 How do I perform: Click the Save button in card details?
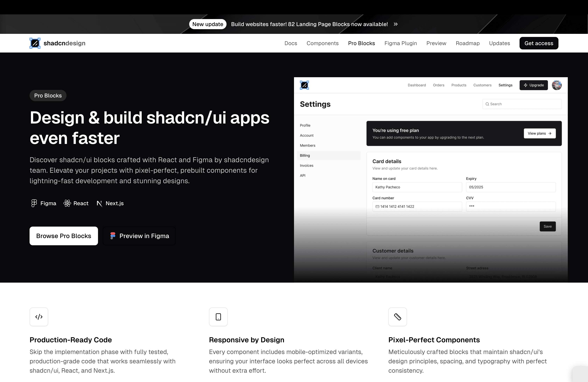(x=548, y=226)
